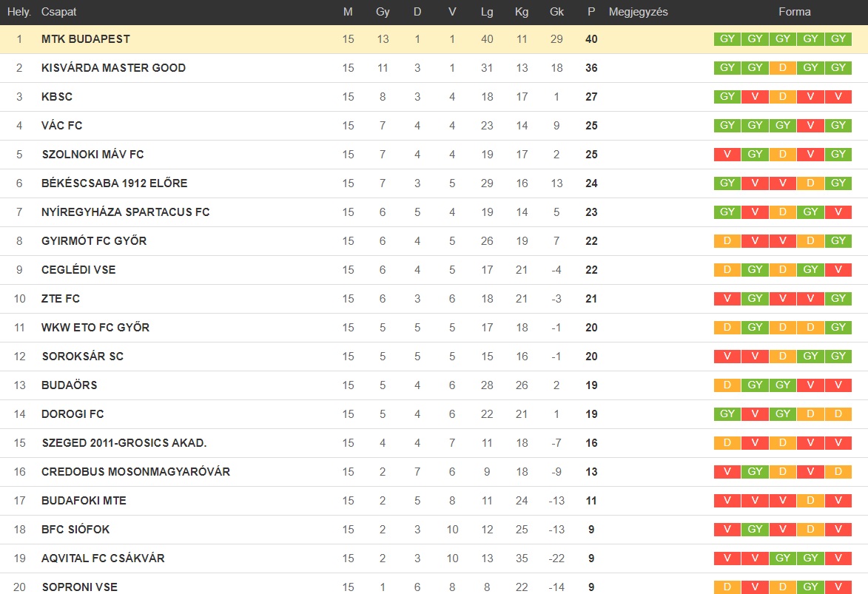Sort by the Gk goal difference header
The width and height of the screenshot is (868, 594).
pos(556,12)
